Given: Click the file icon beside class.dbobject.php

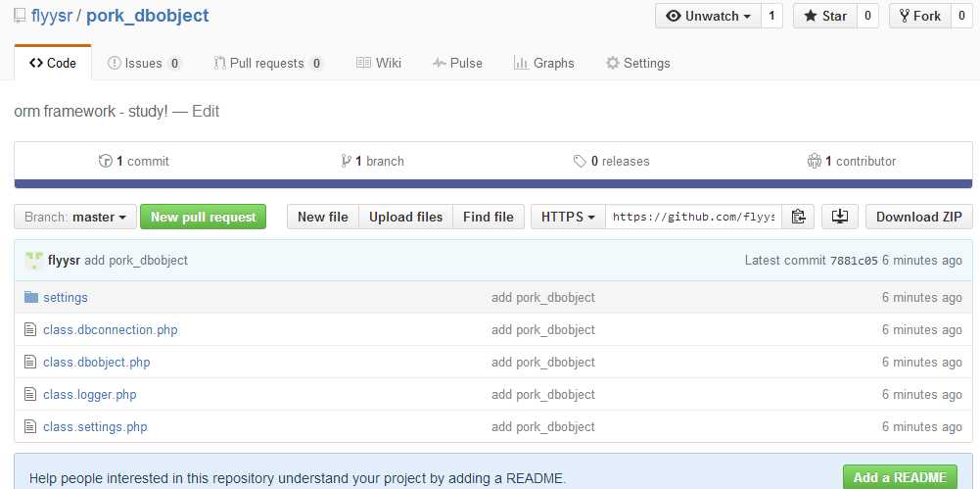Looking at the screenshot, I should tap(30, 362).
